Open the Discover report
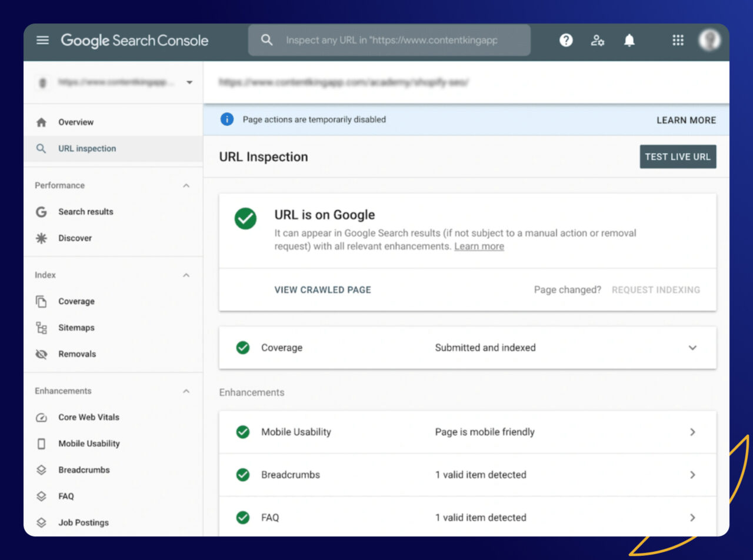Image resolution: width=753 pixels, height=560 pixels. pos(75,238)
